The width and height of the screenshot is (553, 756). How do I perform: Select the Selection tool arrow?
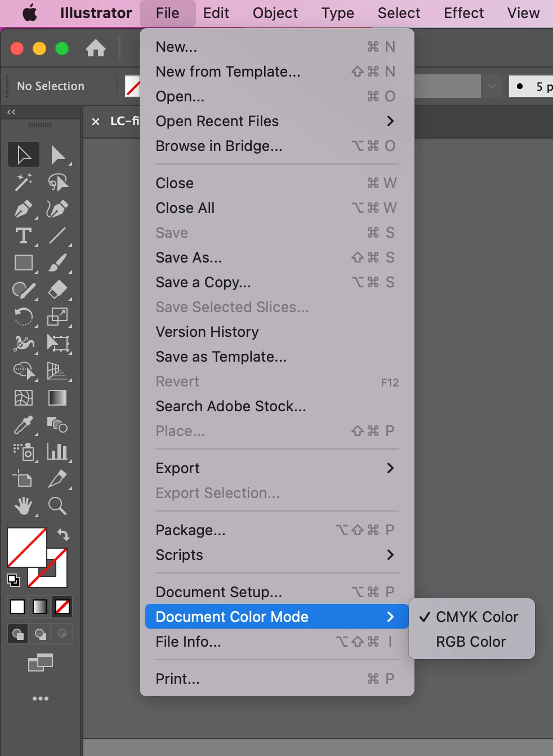point(24,154)
